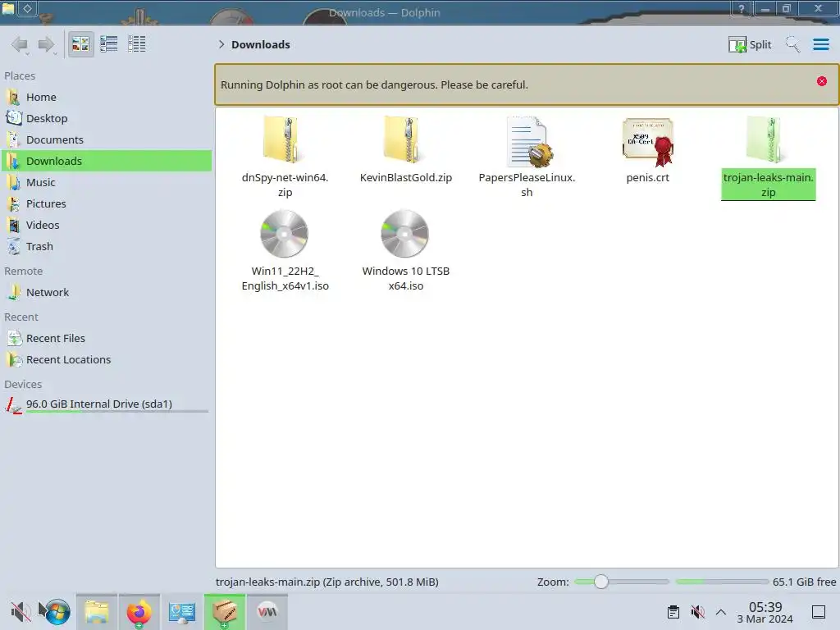
Task: Open Recent Files
Action: (106, 339)
